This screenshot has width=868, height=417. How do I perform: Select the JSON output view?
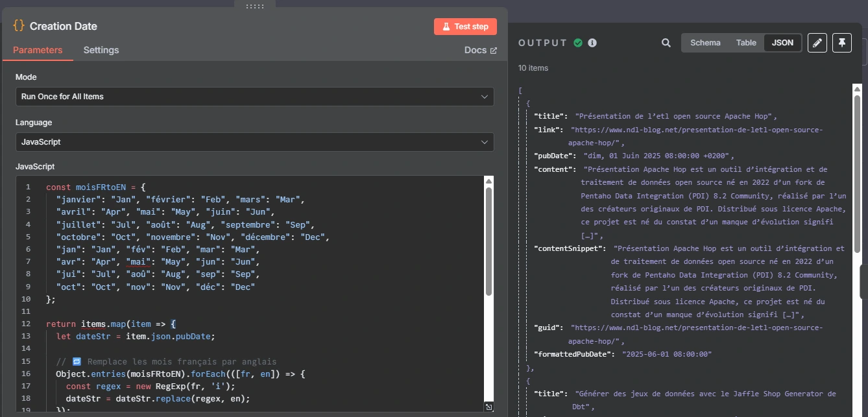pyautogui.click(x=783, y=43)
